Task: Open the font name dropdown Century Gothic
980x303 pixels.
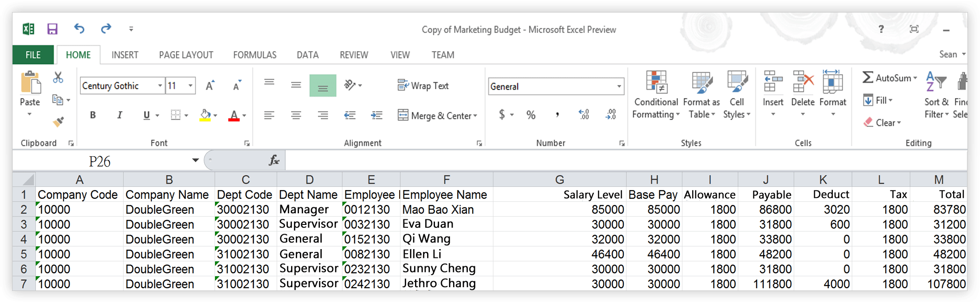Action: 160,86
